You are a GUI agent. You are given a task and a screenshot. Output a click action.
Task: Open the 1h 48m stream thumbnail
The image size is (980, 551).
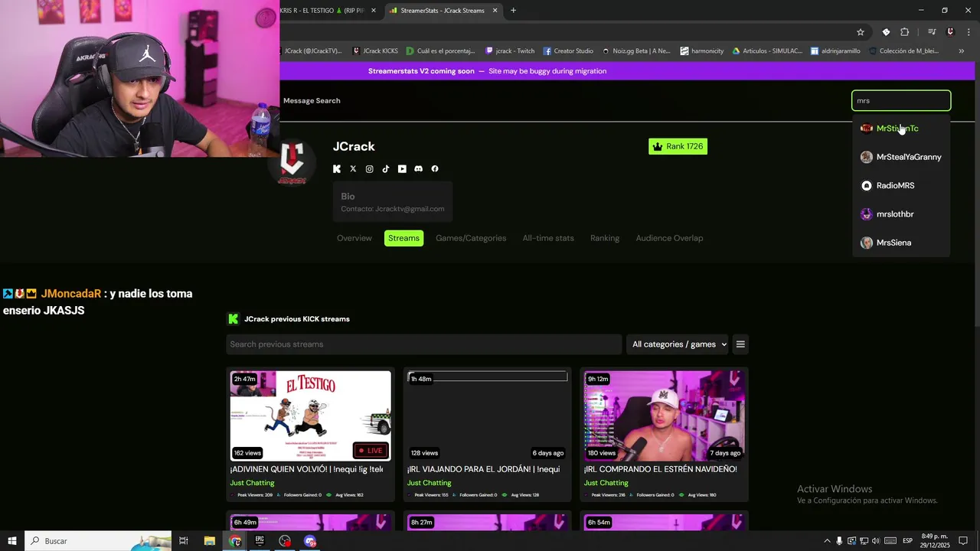point(488,416)
